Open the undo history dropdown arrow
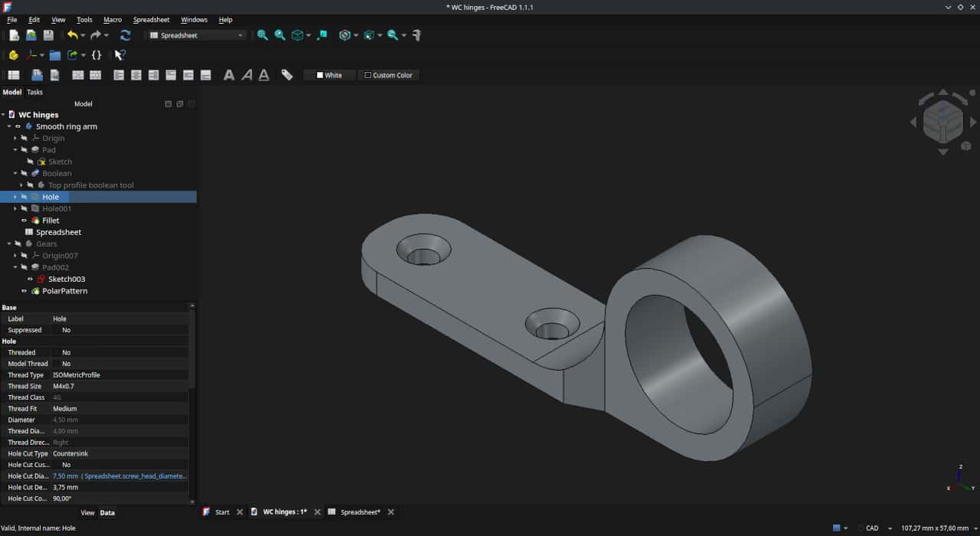The width and height of the screenshot is (980, 536). click(83, 35)
